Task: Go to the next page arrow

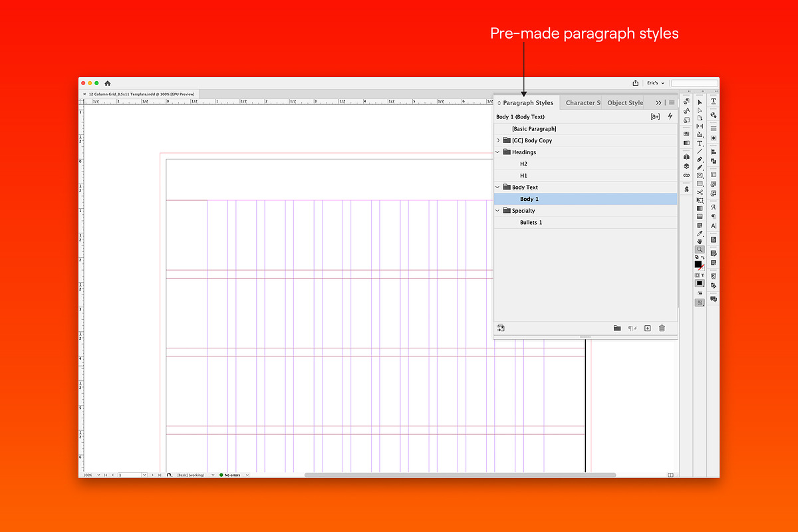Action: click(152, 475)
